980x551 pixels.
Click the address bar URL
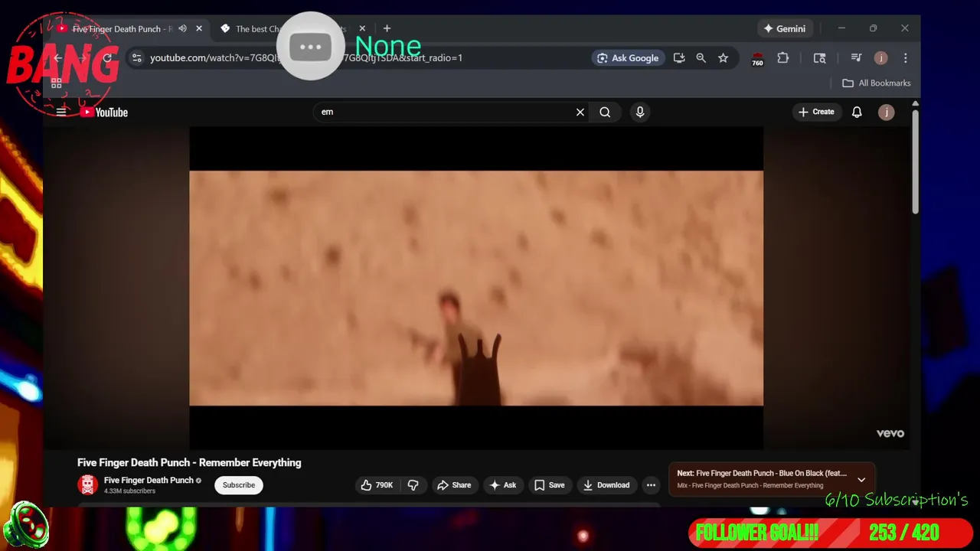(x=306, y=58)
